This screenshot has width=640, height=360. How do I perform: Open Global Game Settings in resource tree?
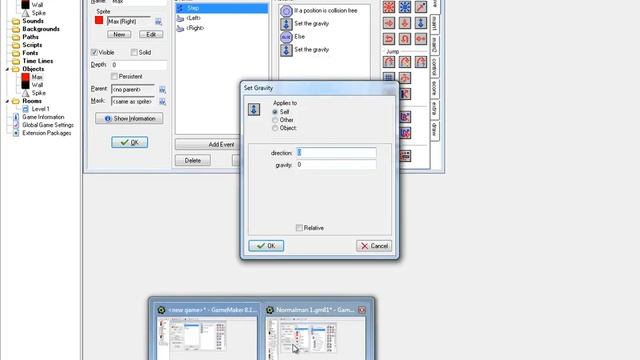tap(48, 125)
